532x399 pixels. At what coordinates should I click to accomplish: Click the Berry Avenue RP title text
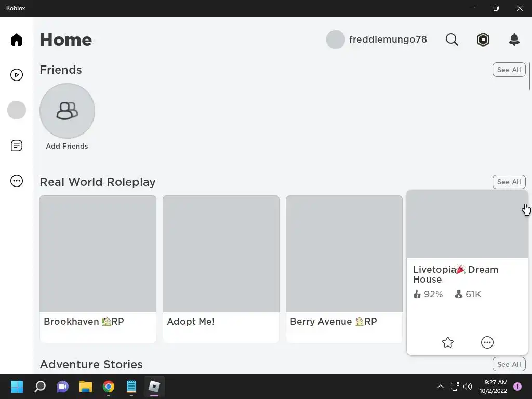tap(334, 321)
